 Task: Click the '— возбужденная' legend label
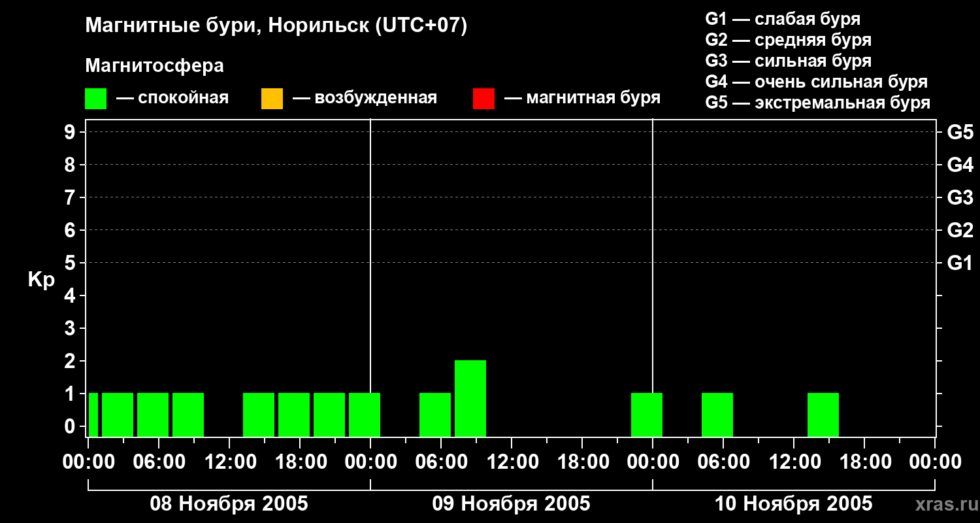[x=365, y=98]
